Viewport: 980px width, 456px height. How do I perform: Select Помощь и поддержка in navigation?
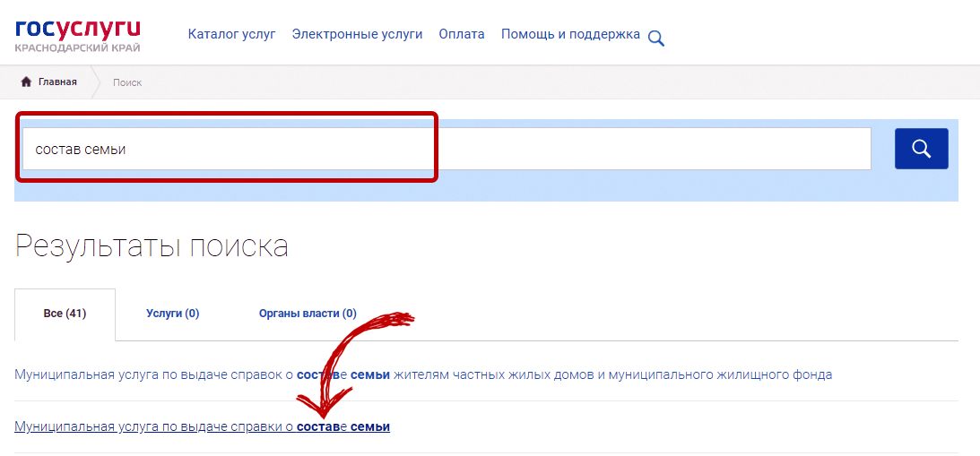570,34
